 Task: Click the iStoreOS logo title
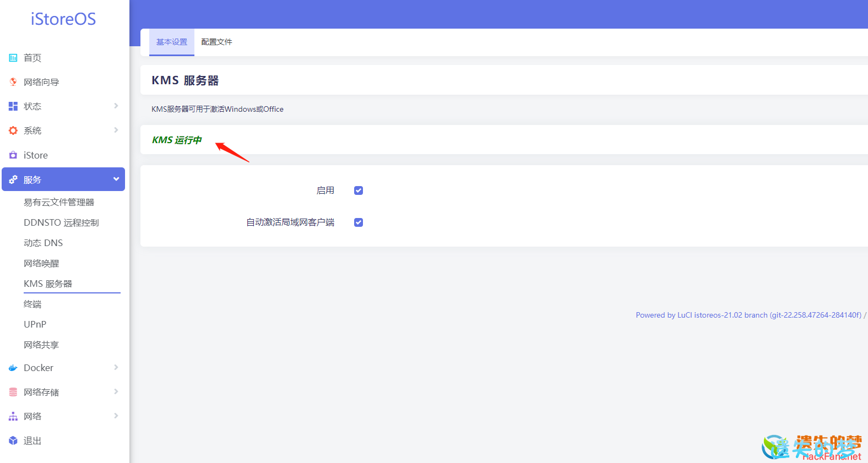[63, 19]
